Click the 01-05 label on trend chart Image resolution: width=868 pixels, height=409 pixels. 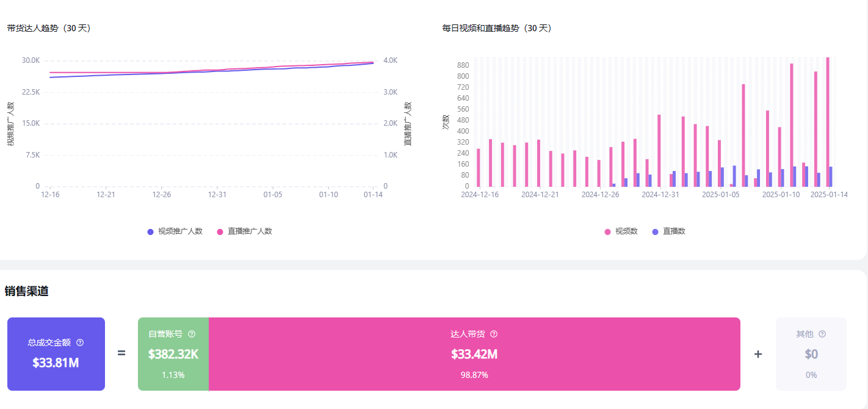tap(273, 195)
